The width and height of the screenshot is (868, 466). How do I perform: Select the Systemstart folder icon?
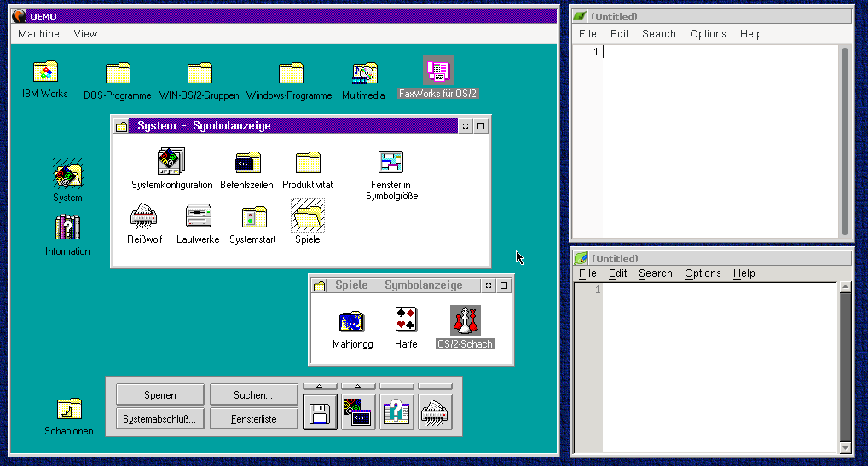253,216
